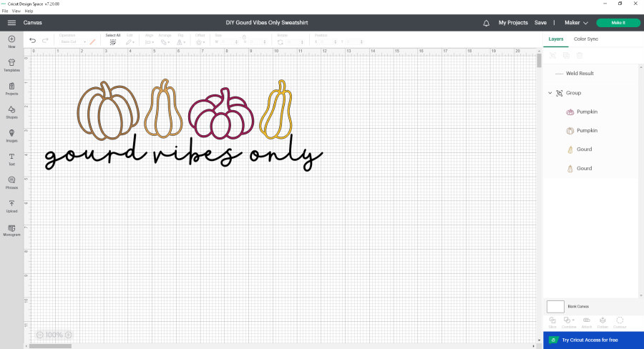Image resolution: width=644 pixels, height=349 pixels.
Task: Open the Shapes tool
Action: [x=11, y=112]
